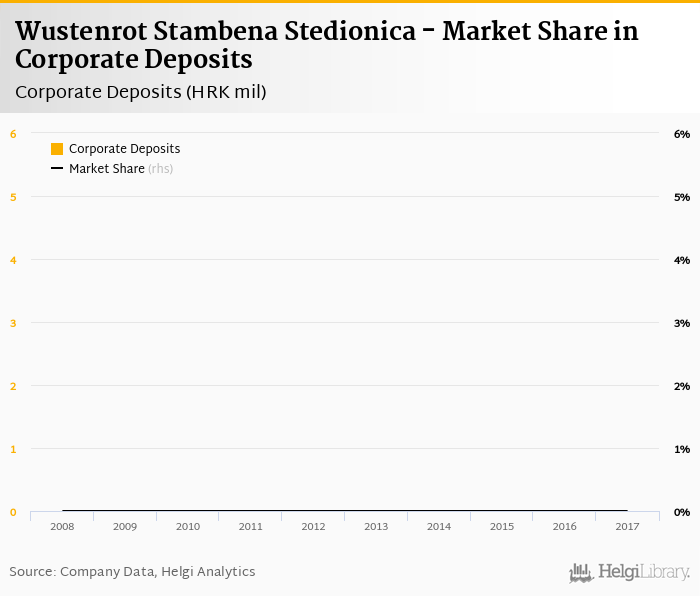Click the HelgiLibrary ship logo icon
Screen dimensions: 700x596
[x=581, y=572]
